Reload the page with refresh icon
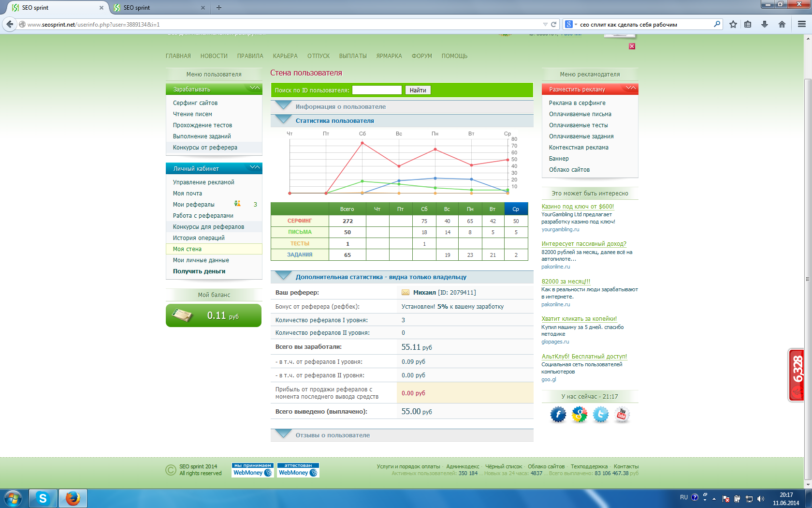 tap(554, 24)
